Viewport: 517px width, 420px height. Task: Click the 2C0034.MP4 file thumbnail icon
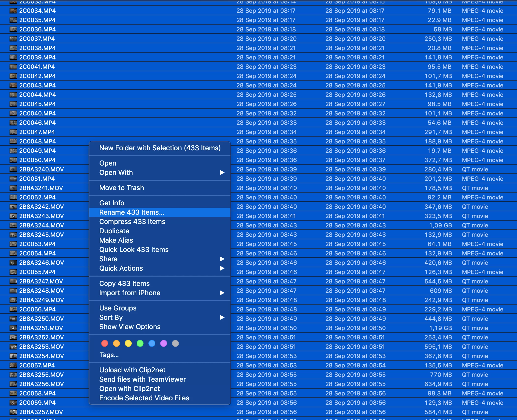click(13, 11)
